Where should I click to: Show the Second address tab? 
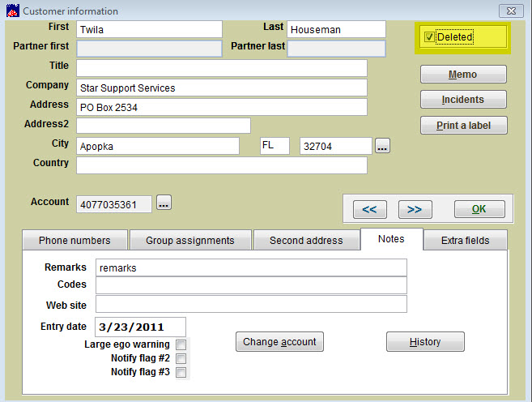pos(306,240)
